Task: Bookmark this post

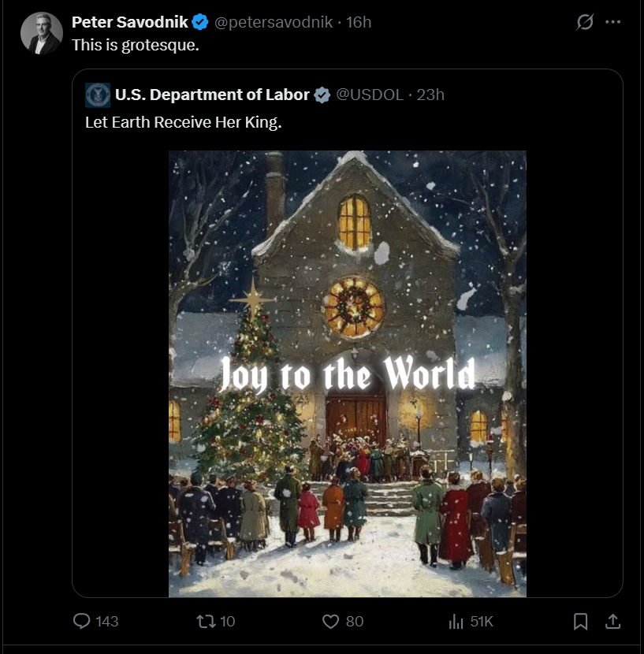Action: [580, 622]
